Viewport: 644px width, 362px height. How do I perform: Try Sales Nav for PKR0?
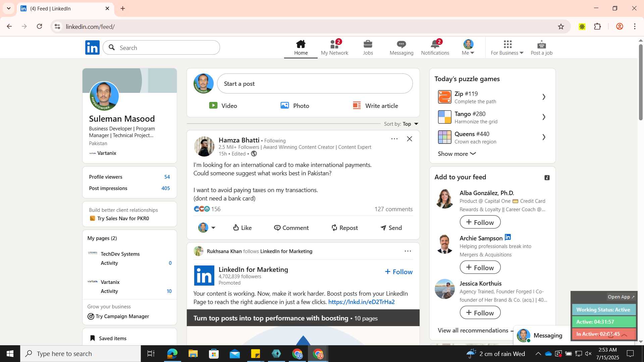[123, 218]
